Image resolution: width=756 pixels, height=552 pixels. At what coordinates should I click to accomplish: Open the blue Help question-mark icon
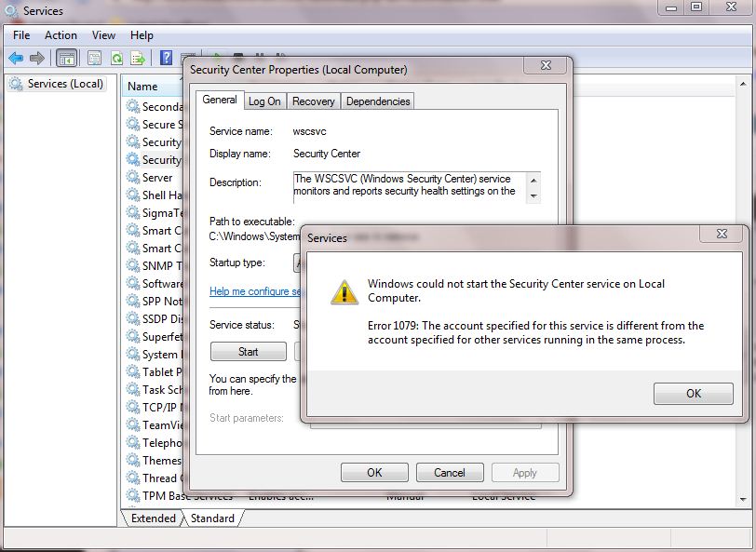tap(167, 58)
